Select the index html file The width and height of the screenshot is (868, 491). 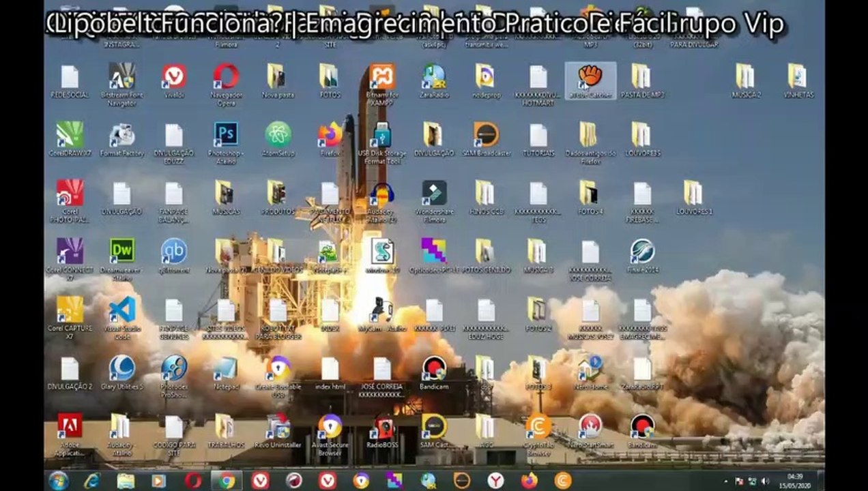click(330, 372)
